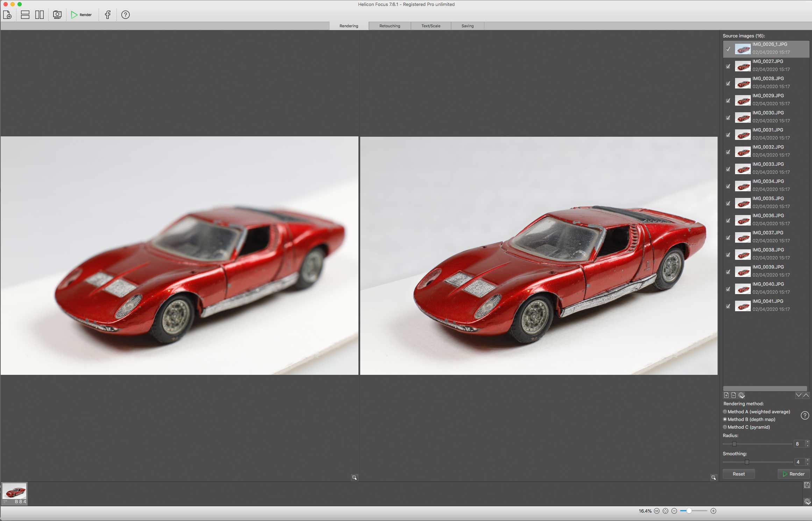Open the Saving tab
Viewport: 812px width, 521px height.
pos(468,26)
